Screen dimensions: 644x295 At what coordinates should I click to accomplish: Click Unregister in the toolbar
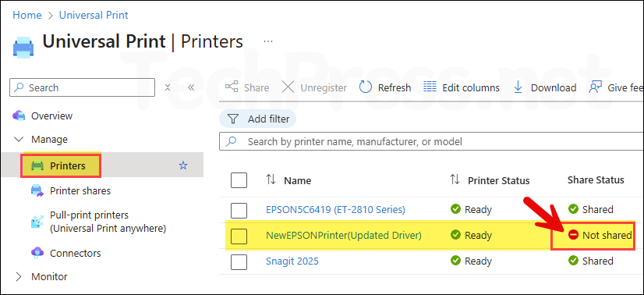pyautogui.click(x=314, y=87)
